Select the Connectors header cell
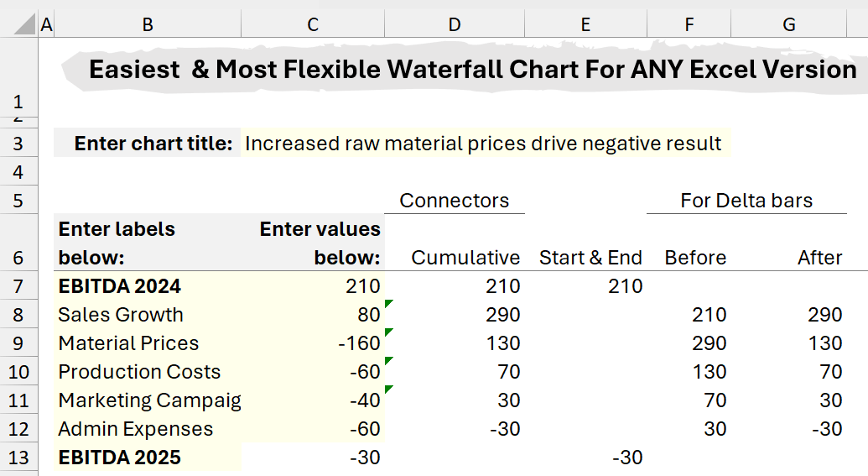868x476 pixels. 454,201
